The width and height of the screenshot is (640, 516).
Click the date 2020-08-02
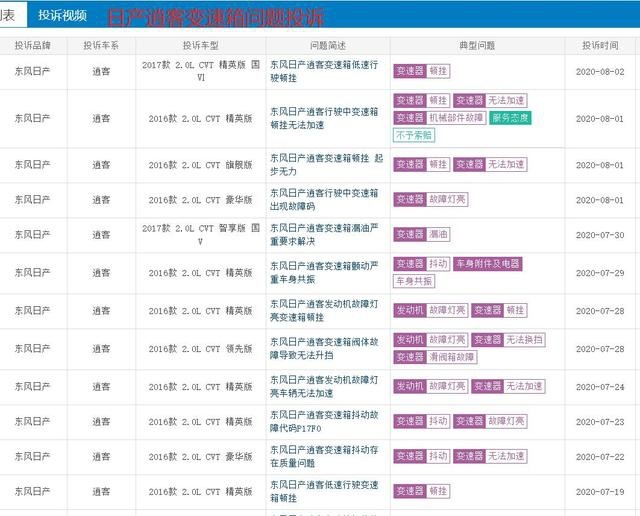600,72
